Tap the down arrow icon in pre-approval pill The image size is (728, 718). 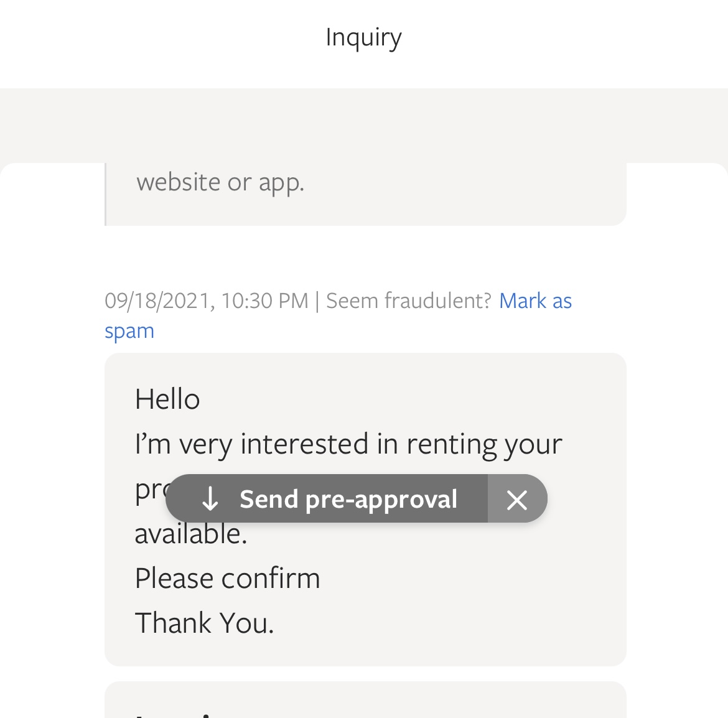210,500
